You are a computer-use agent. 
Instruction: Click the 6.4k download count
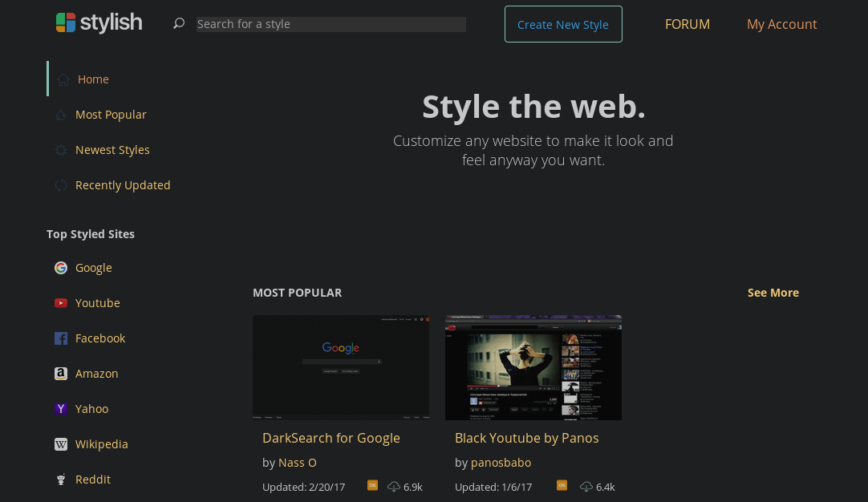pos(606,487)
